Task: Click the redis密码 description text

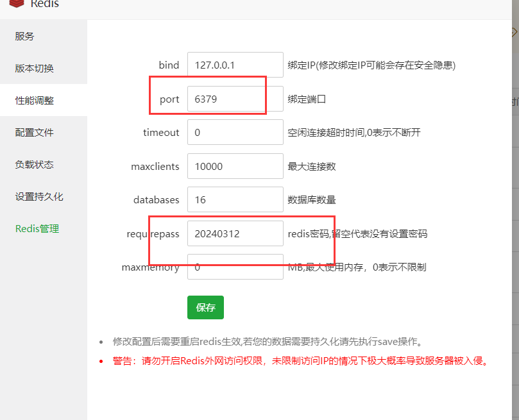Action: coord(357,234)
